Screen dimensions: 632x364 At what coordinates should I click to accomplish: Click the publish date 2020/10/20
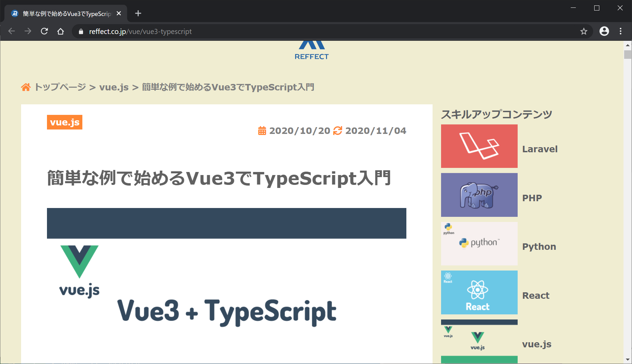300,131
